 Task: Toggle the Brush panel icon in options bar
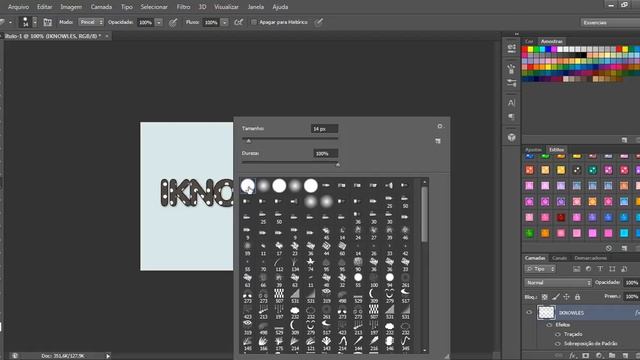[x=47, y=22]
